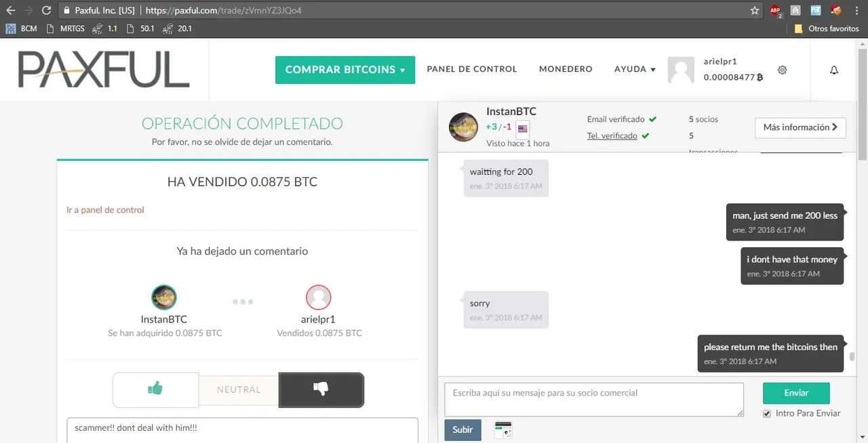Open the 1.1 bookmark
The image size is (868, 443).
point(105,28)
